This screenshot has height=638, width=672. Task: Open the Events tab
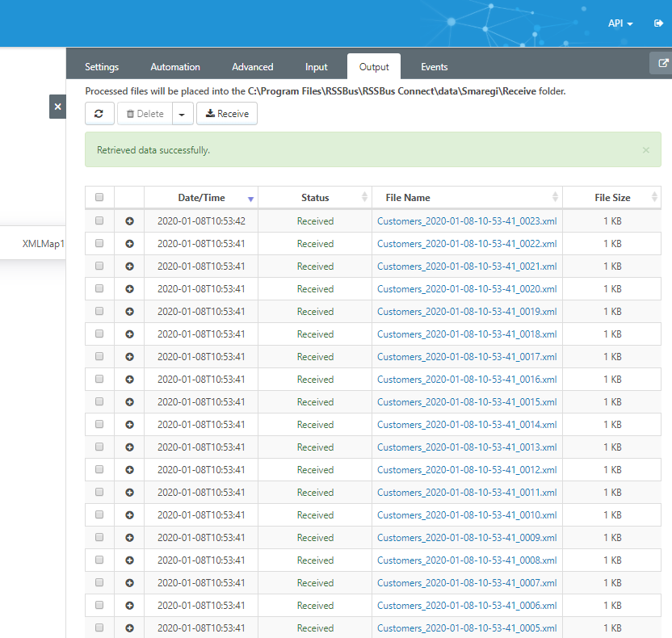435,67
